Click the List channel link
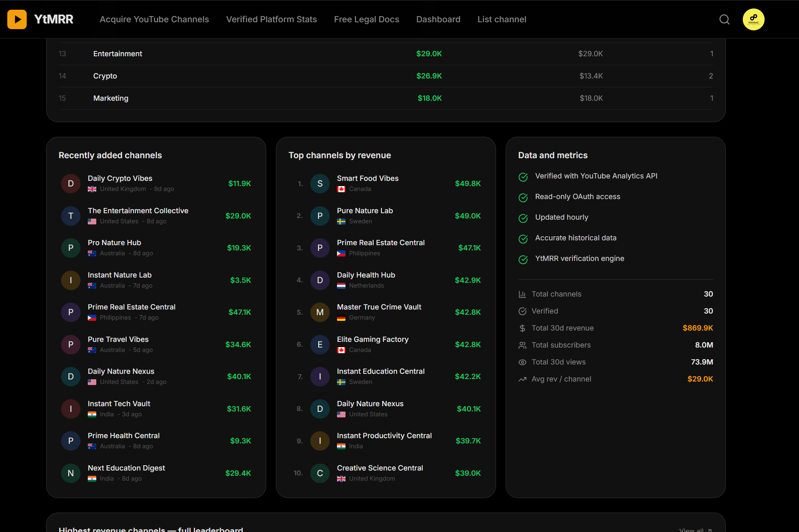This screenshot has height=532, width=799. [502, 19]
